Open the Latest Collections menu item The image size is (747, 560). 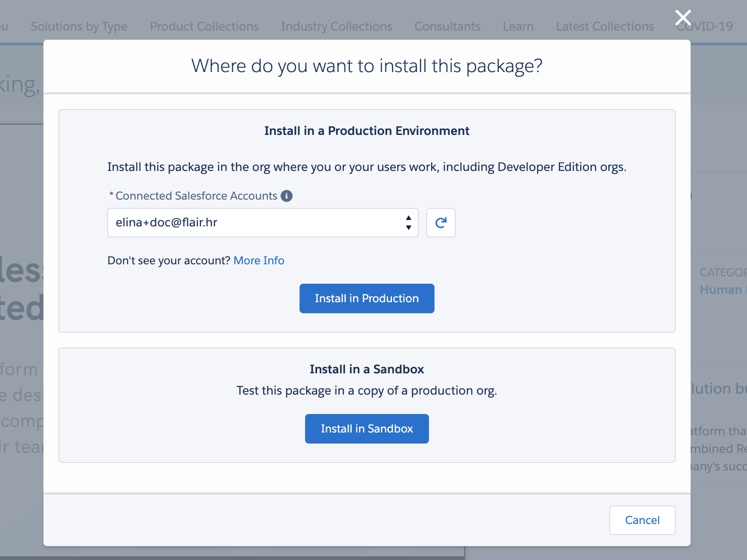tap(605, 26)
